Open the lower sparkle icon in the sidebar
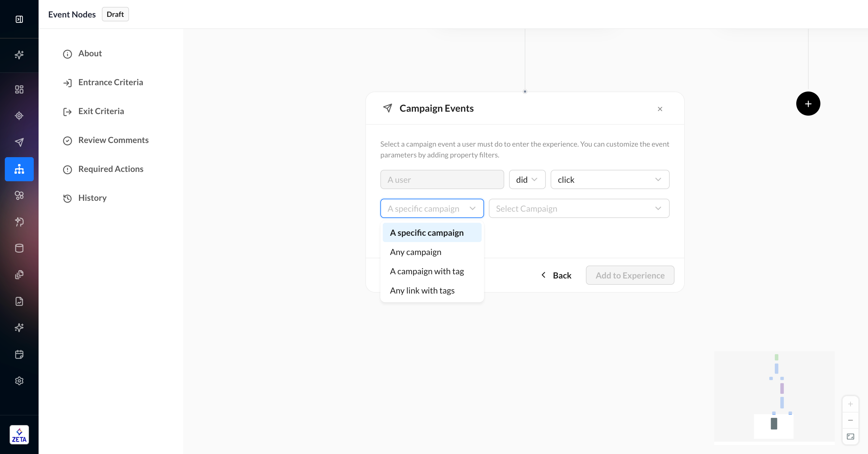 tap(19, 328)
